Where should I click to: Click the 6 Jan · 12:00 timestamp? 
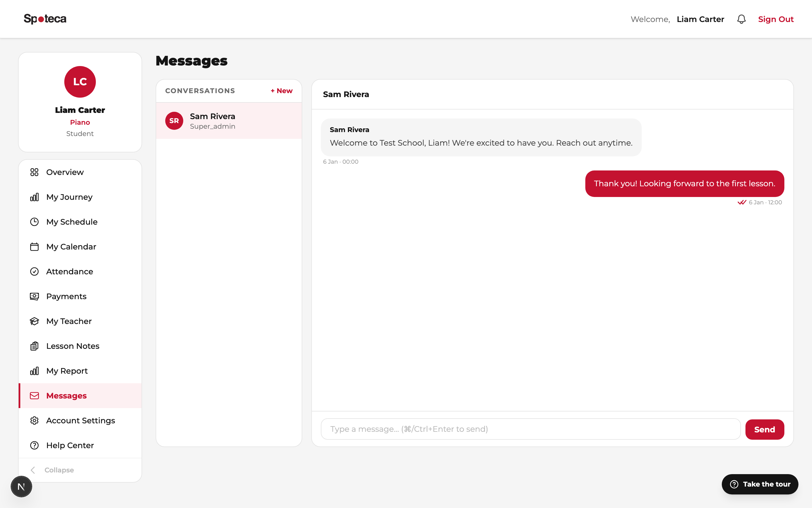tap(765, 202)
